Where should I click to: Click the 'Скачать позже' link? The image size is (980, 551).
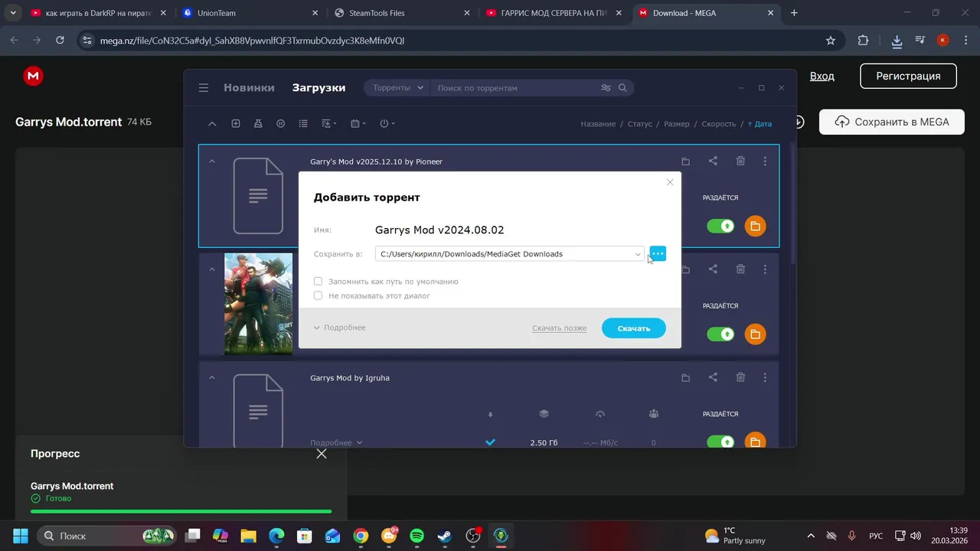click(x=560, y=328)
